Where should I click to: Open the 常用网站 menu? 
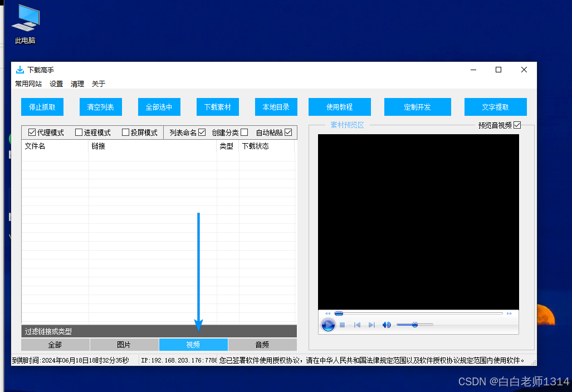pos(28,84)
